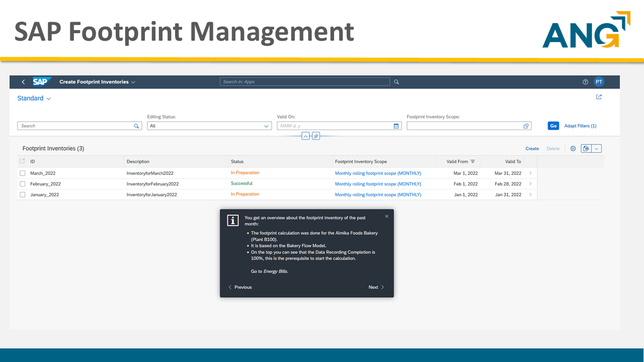This screenshot has width=644, height=362.
Task: Open table settings gear icon
Action: pyautogui.click(x=573, y=148)
